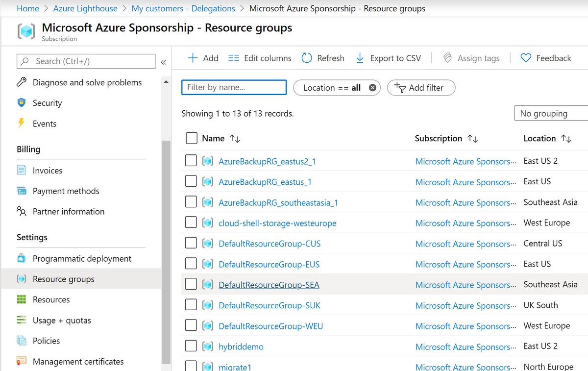Go to My customers - Delegations breadcrumb
This screenshot has height=371, width=588.
click(183, 8)
